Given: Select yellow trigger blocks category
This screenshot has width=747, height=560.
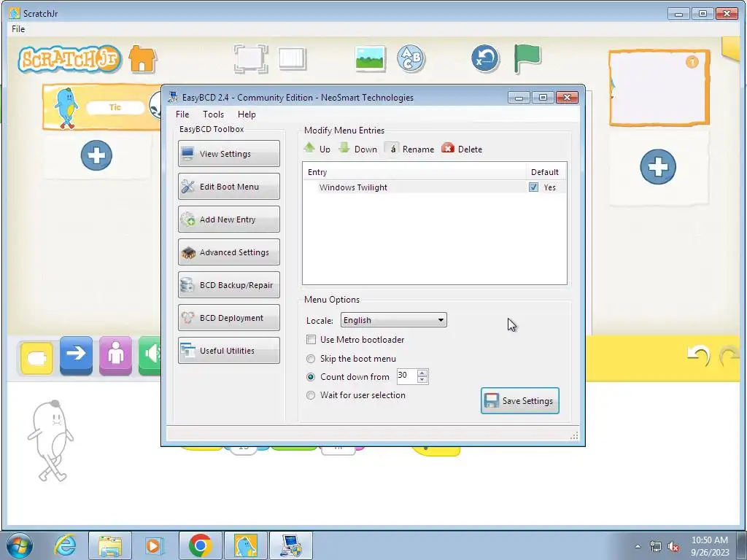Looking at the screenshot, I should (x=37, y=357).
